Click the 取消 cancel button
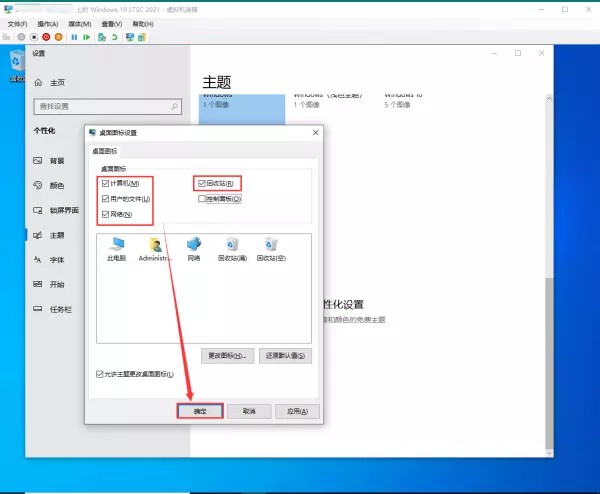The height and width of the screenshot is (494, 600). [x=249, y=411]
